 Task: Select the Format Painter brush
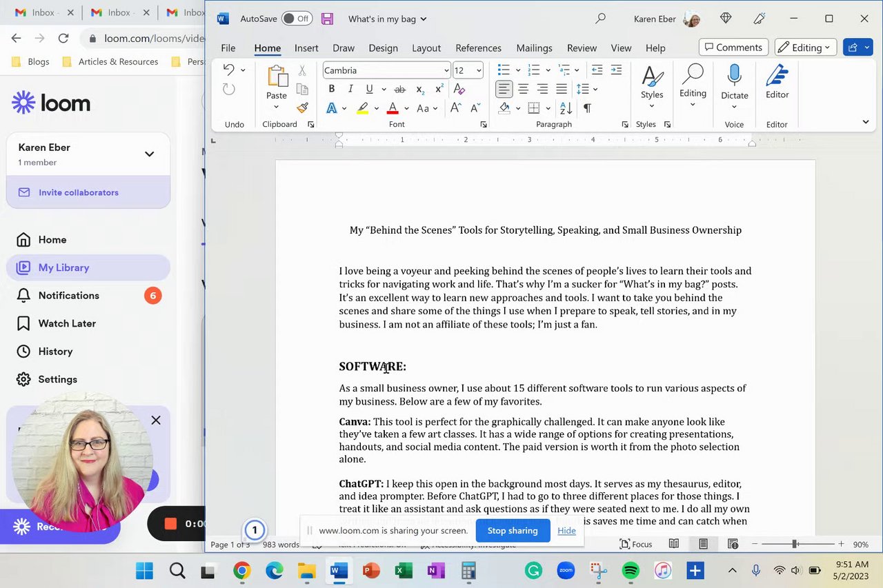(x=302, y=108)
